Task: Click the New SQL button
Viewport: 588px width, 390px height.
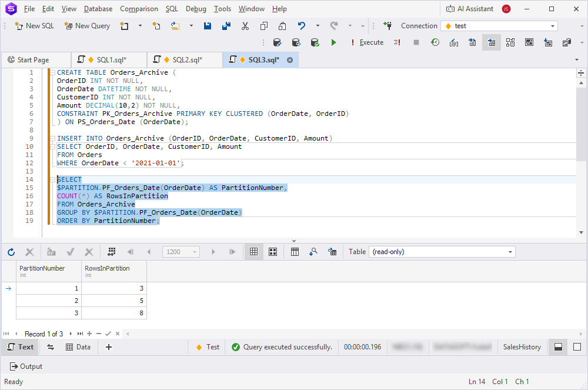Action: click(34, 26)
